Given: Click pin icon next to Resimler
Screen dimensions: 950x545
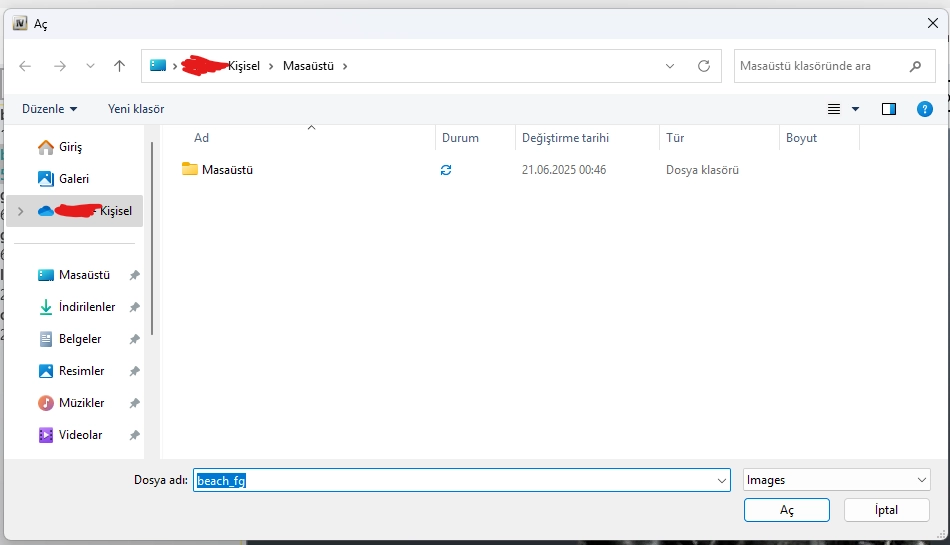Looking at the screenshot, I should (135, 371).
